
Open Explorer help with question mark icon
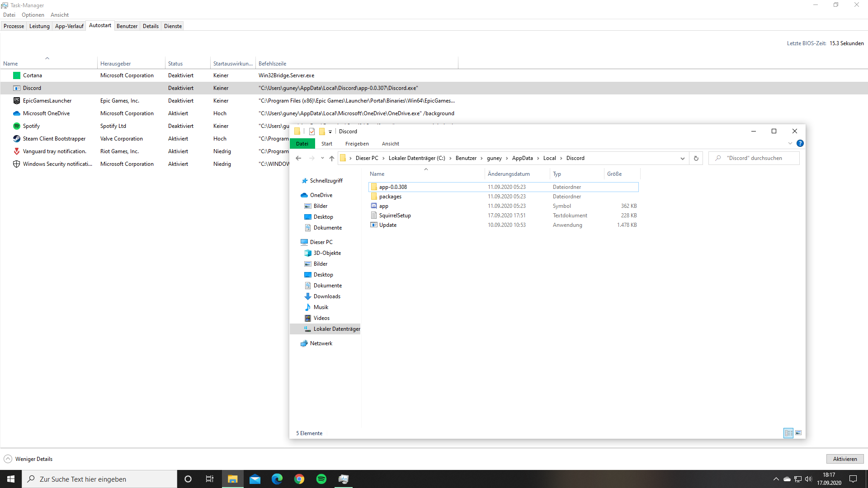[x=800, y=143]
